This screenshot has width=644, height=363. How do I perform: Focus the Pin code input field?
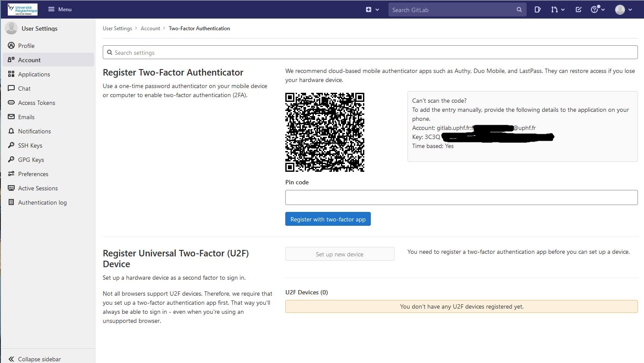[461, 197]
